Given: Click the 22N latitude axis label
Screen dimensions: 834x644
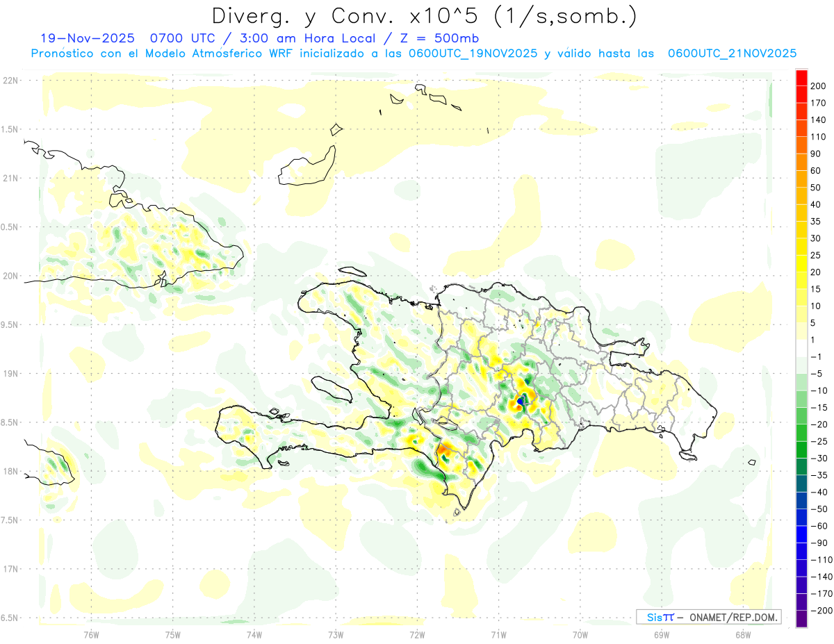Looking at the screenshot, I should [10, 81].
